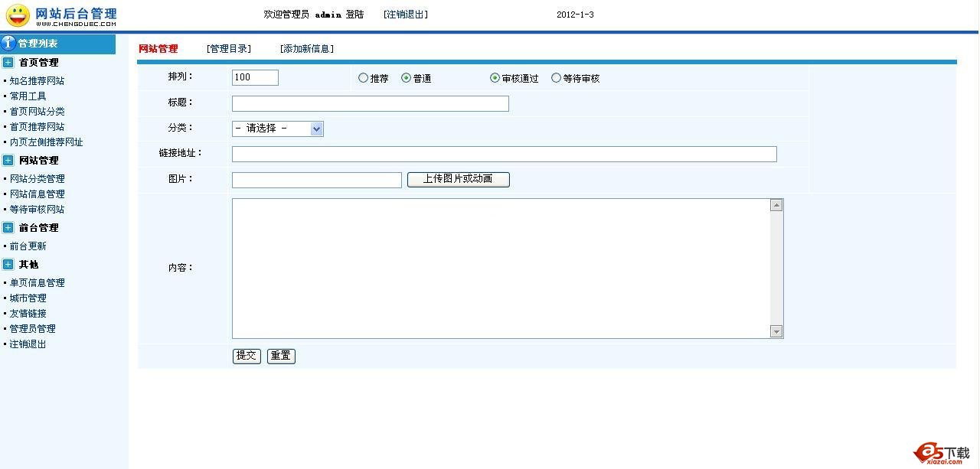Collapse the 首页管理 section plus icon
This screenshot has height=469, width=980.
(x=8, y=63)
